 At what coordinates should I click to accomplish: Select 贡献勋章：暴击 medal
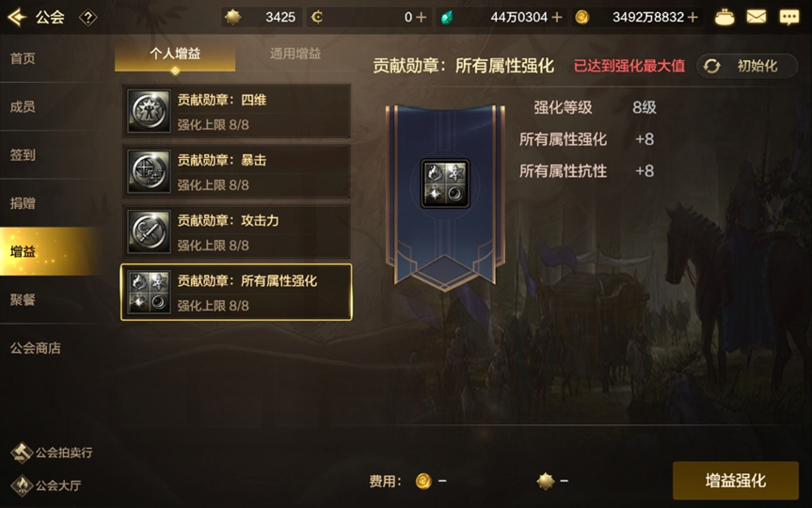click(x=237, y=171)
